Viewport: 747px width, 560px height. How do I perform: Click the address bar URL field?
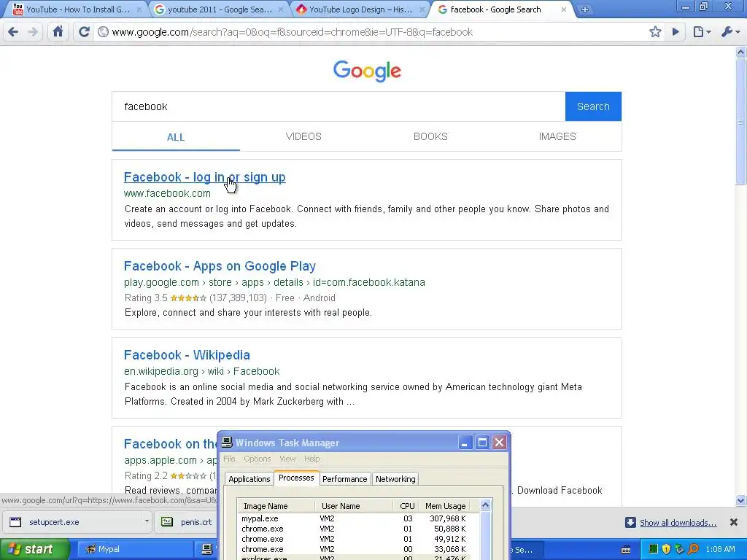[371, 32]
